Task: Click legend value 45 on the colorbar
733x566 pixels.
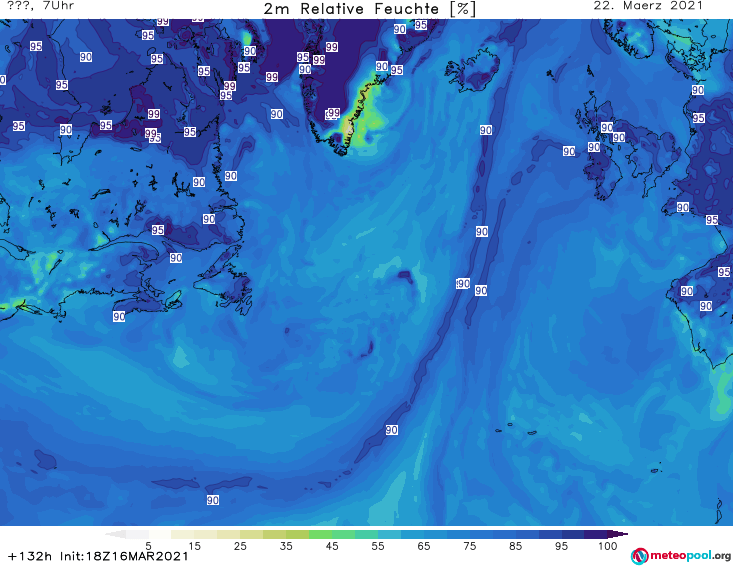Action: (332, 546)
